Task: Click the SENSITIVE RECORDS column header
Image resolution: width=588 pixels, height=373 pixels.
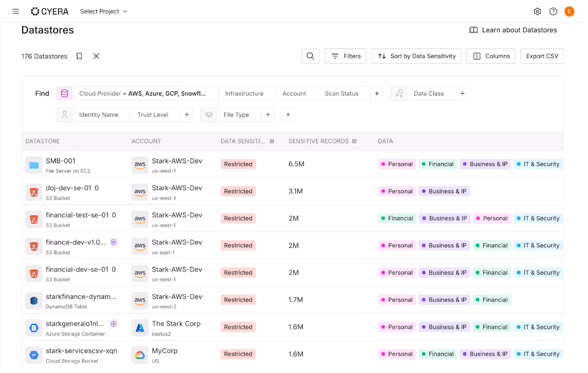Action: coord(318,141)
